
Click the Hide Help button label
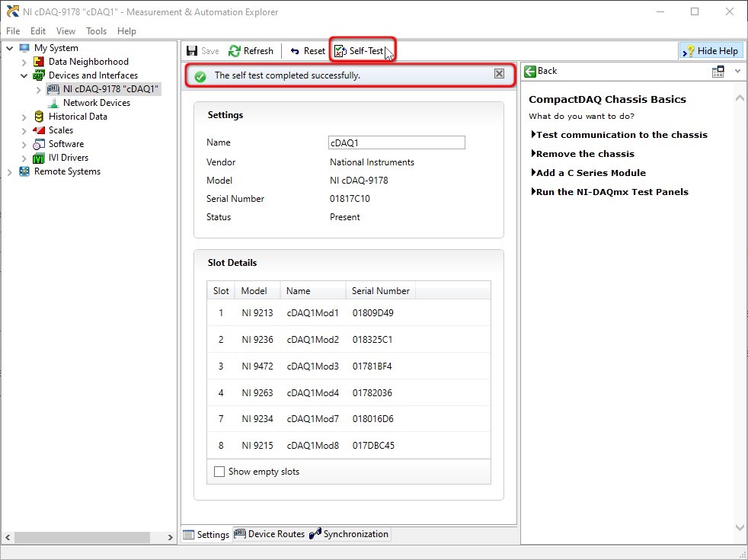click(x=718, y=51)
